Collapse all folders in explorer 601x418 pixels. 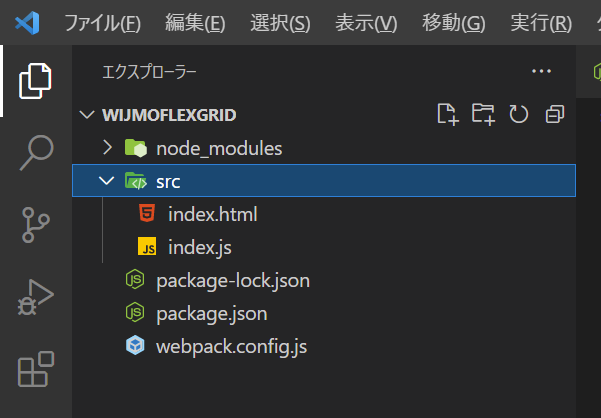[555, 114]
